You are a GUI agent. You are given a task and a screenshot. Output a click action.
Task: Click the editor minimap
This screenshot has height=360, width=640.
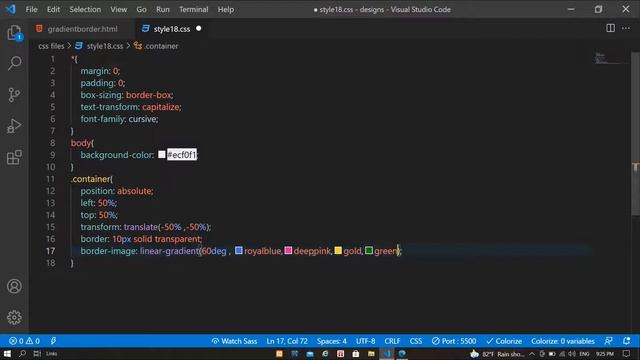pyautogui.click(x=610, y=58)
